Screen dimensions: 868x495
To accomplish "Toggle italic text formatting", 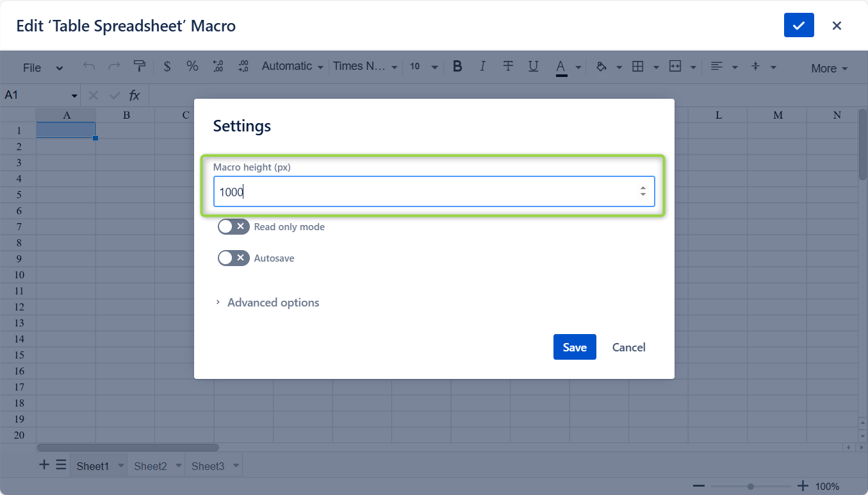I will pos(482,66).
